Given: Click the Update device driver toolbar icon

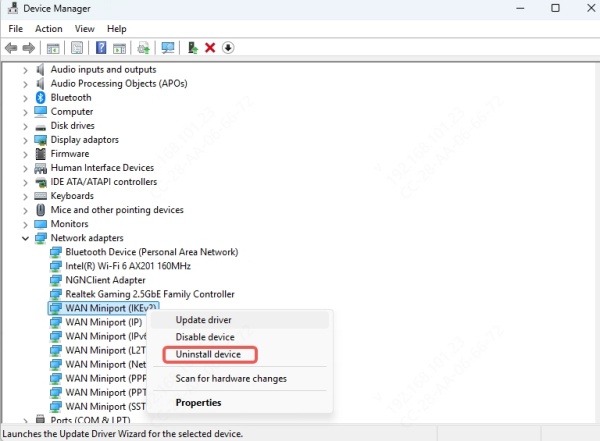Looking at the screenshot, I should [143, 48].
